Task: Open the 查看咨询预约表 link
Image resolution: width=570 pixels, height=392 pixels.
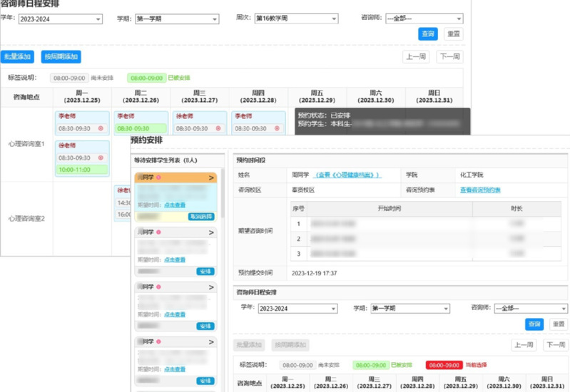Action: click(x=480, y=190)
